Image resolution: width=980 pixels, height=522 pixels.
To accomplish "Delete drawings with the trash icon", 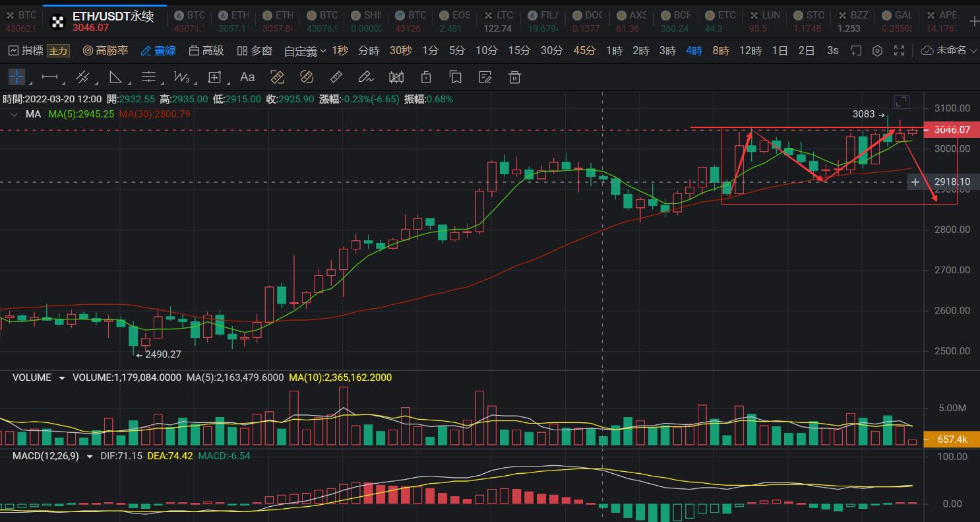I will tap(515, 77).
